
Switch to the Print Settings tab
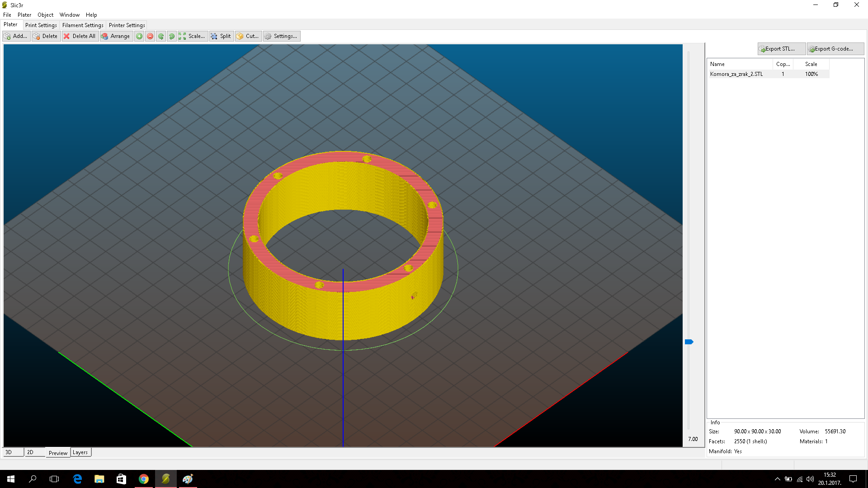(41, 25)
